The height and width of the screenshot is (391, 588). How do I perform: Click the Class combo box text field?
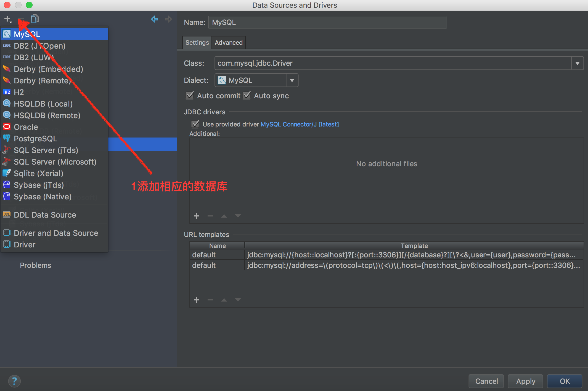393,63
